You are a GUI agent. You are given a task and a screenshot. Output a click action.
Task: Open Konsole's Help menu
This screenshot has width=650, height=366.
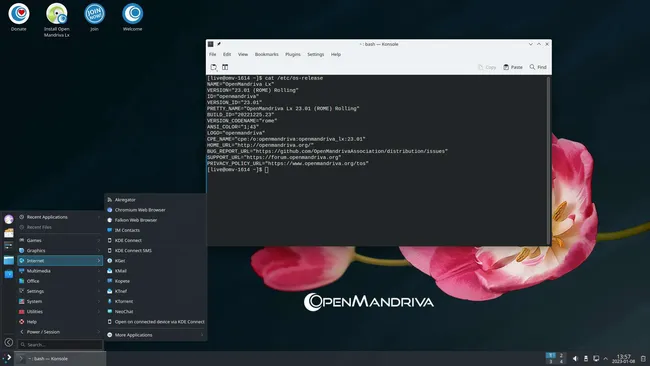coord(336,54)
